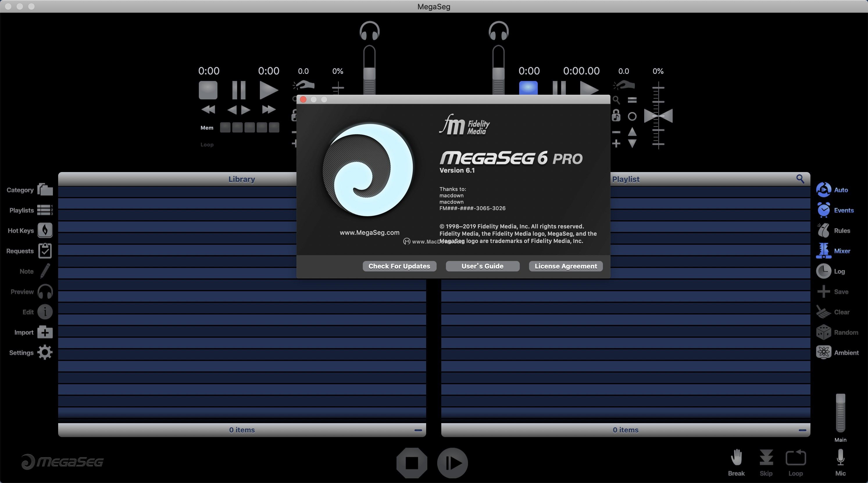
Task: Open Settings gear icon
Action: (x=45, y=353)
